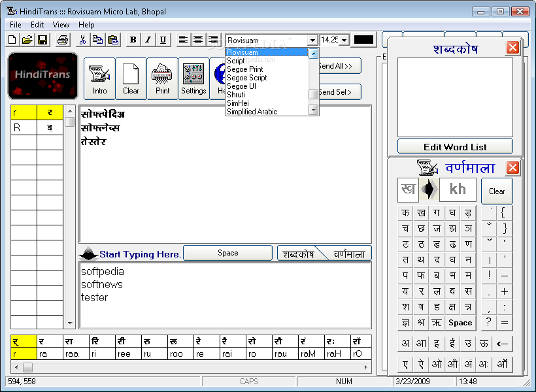Screen dimensions: 536x392
Task: Align text to the left
Action: click(x=183, y=40)
